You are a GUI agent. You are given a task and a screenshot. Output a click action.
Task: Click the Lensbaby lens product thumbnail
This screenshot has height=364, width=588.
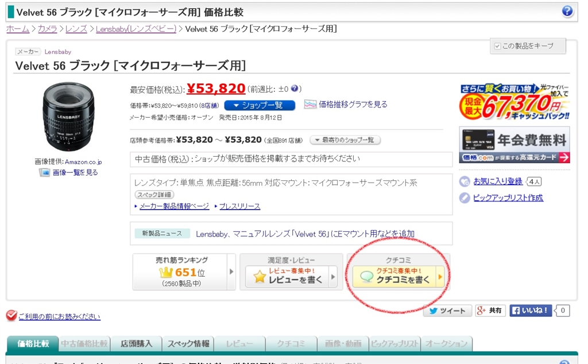tap(68, 117)
